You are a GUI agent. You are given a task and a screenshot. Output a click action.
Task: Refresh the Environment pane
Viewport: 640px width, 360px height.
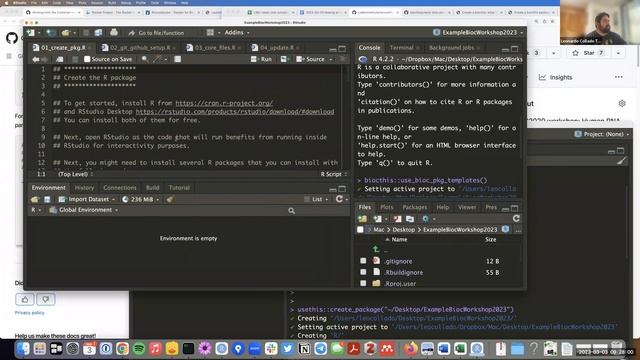coord(339,199)
